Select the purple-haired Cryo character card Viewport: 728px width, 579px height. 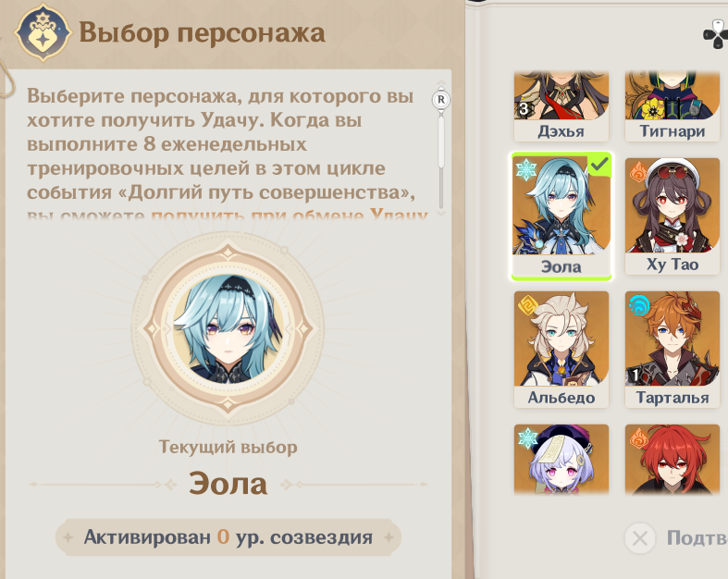(x=561, y=459)
